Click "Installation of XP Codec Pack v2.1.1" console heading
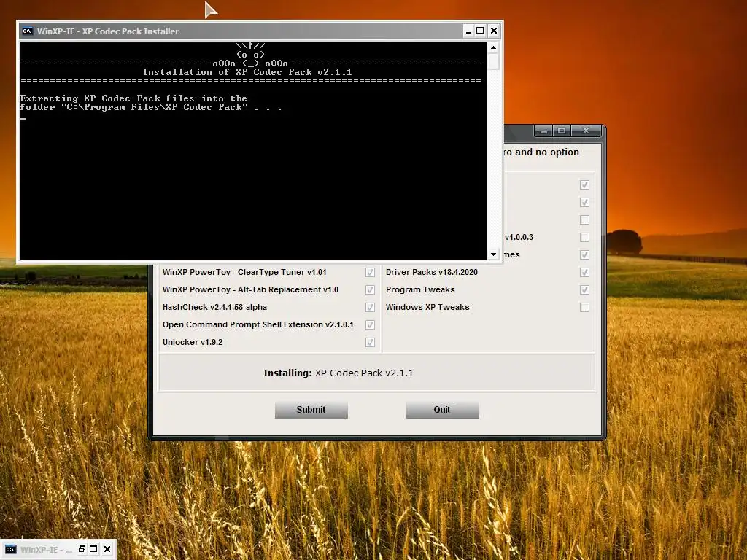The image size is (747, 560). coord(247,72)
